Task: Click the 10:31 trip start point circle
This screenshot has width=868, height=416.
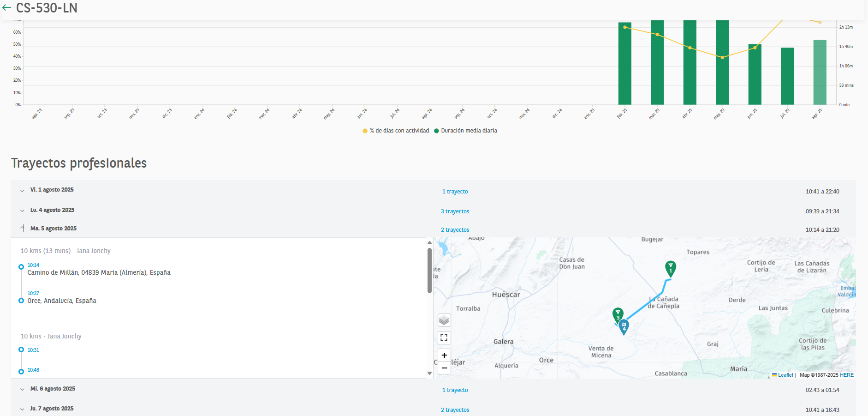Action: [x=21, y=350]
